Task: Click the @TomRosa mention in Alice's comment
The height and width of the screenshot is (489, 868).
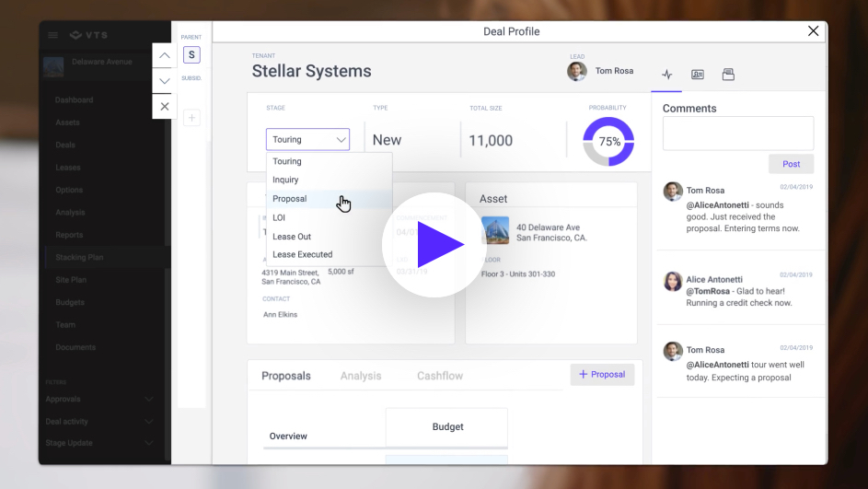Action: click(x=708, y=291)
